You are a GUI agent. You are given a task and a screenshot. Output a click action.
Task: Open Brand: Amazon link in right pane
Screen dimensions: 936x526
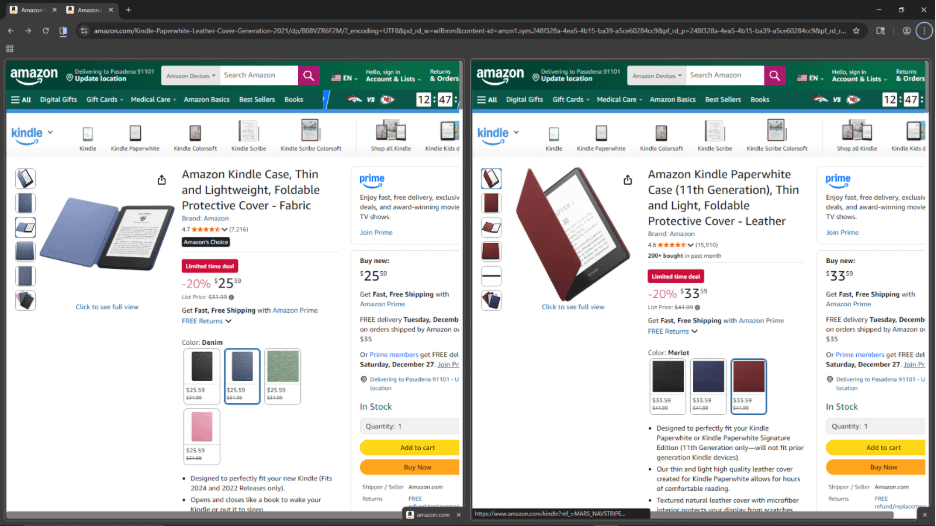[671, 234]
